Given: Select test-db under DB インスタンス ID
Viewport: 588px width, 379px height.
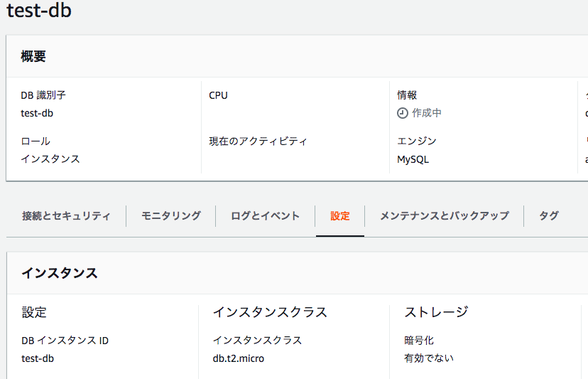Looking at the screenshot, I should 38,358.
